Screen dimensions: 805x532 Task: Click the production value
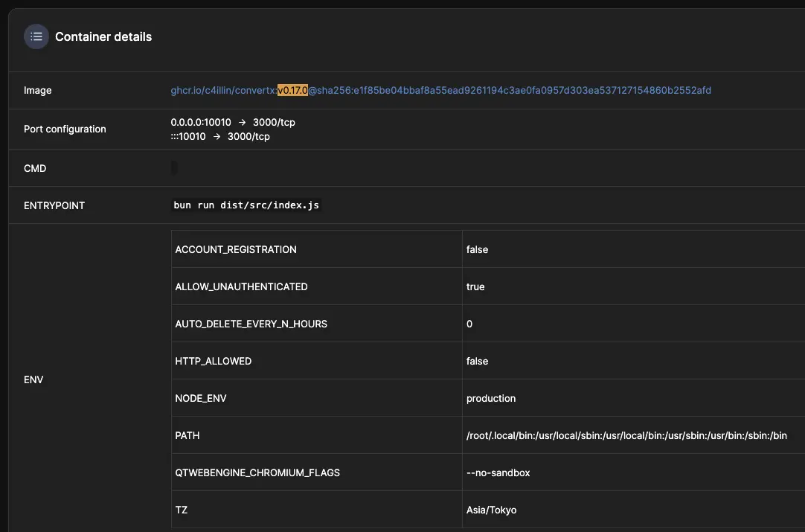coord(491,399)
